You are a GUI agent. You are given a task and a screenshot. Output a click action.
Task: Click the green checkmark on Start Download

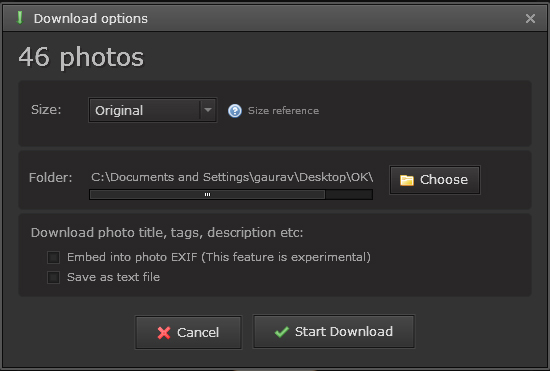(x=282, y=331)
